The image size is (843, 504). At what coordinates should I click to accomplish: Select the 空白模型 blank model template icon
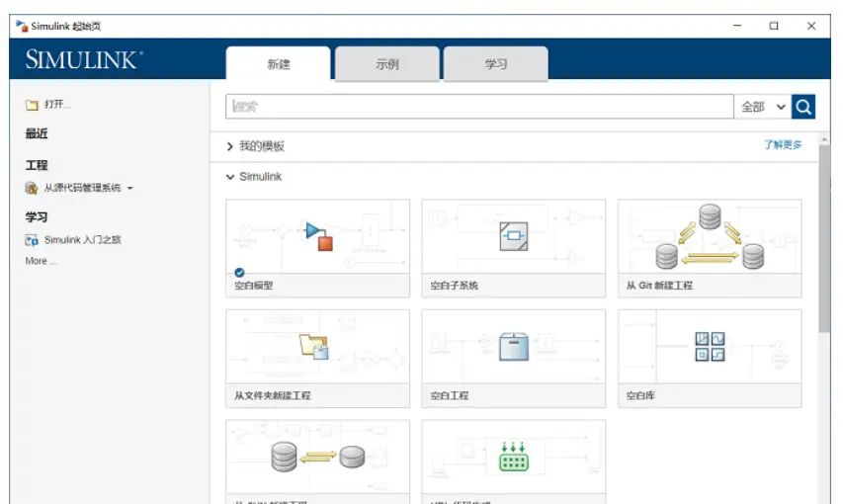tap(319, 236)
